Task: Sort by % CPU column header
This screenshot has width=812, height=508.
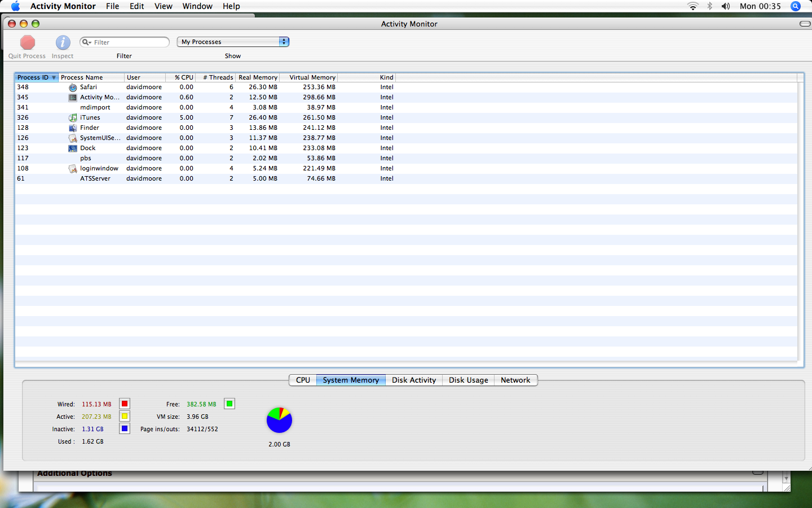Action: [180, 77]
